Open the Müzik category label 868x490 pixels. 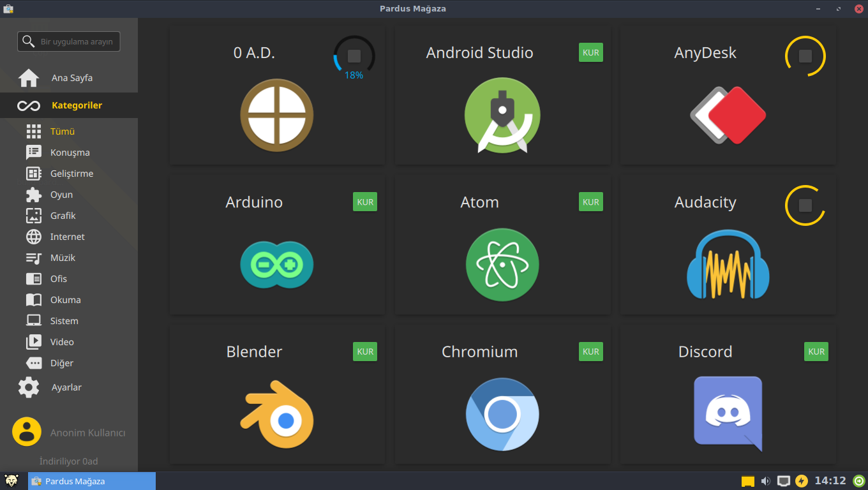[63, 258]
